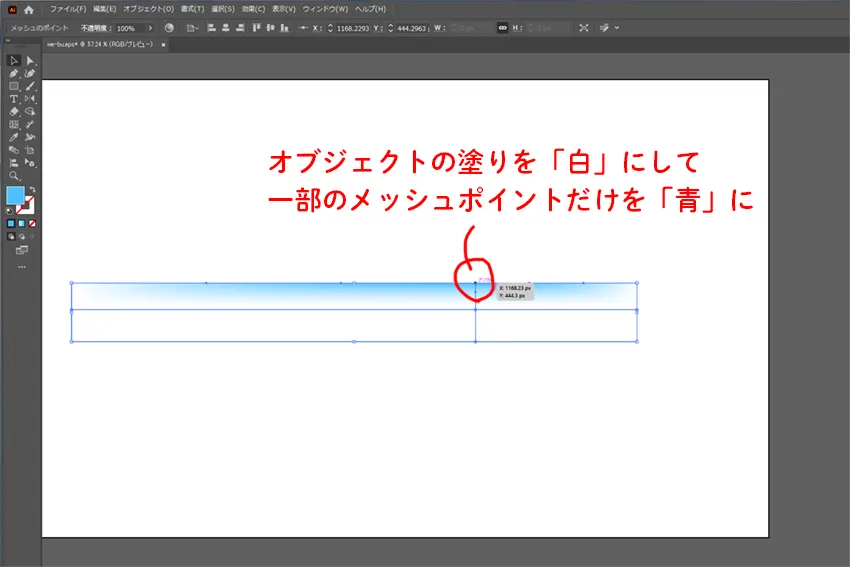Screen dimensions: 850x567
Task: Open the ウィンドウ(W) menu
Action: (321, 9)
